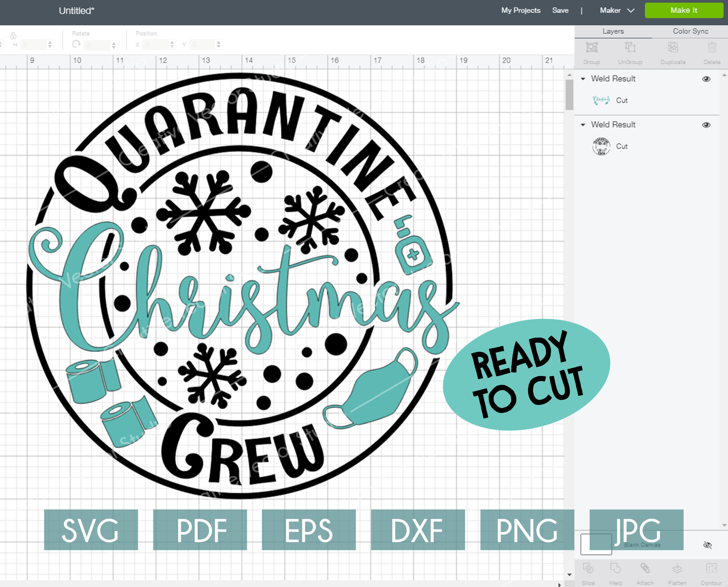Click the canvas scroll down arrow

point(569,574)
